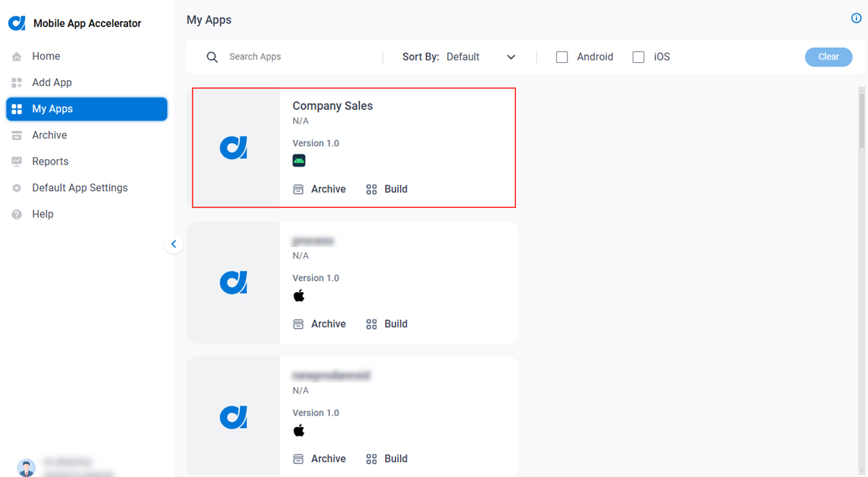This screenshot has width=868, height=477.
Task: Click the search magnifier icon
Action: click(212, 57)
